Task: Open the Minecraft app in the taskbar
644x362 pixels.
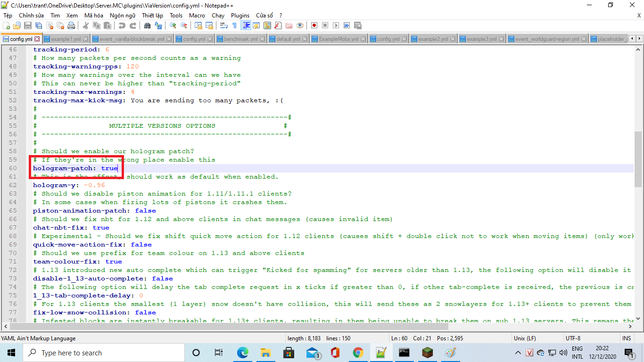Action: (x=427, y=353)
